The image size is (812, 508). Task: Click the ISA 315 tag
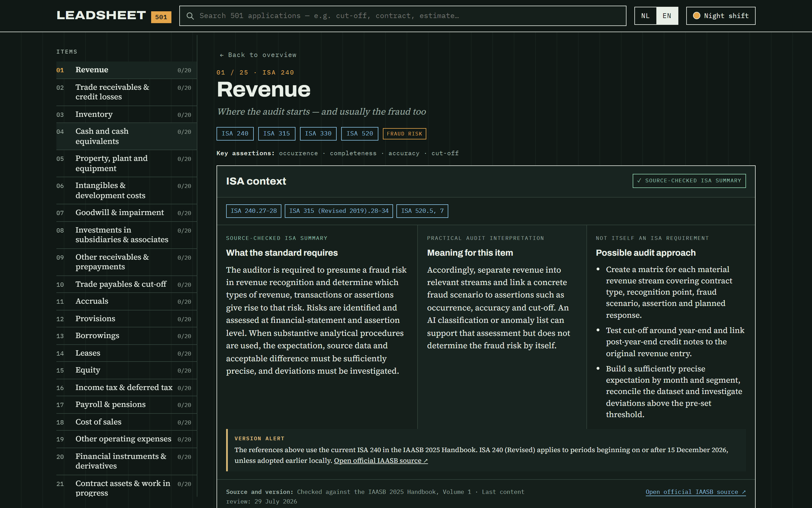coord(277,134)
